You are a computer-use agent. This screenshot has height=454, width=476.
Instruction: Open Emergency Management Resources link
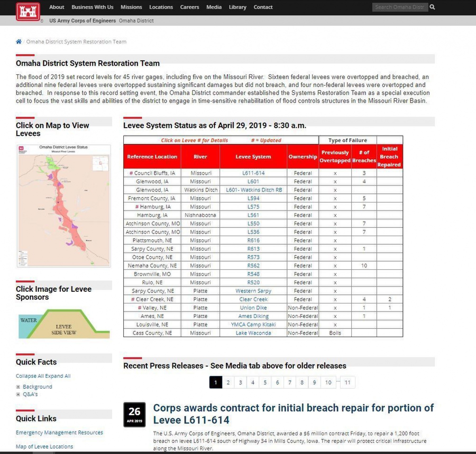point(59,432)
